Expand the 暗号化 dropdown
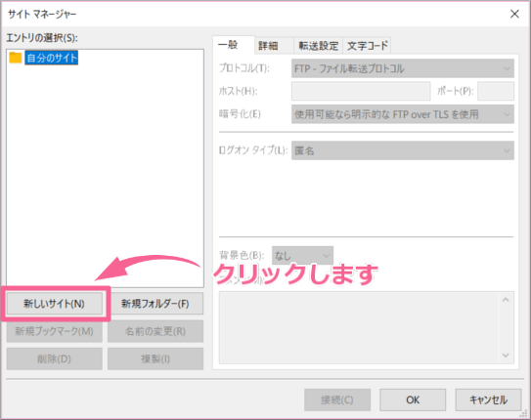The width and height of the screenshot is (531, 420). (x=403, y=114)
